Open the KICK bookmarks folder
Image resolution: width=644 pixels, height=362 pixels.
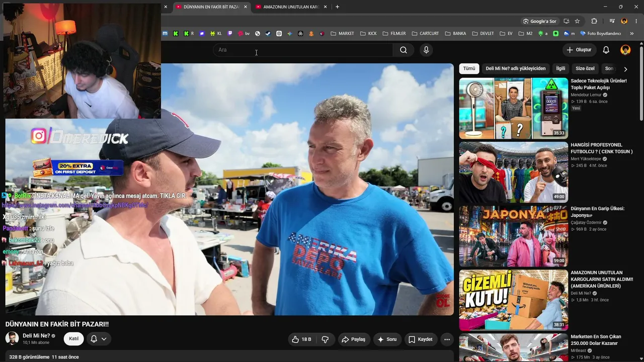[368, 34]
